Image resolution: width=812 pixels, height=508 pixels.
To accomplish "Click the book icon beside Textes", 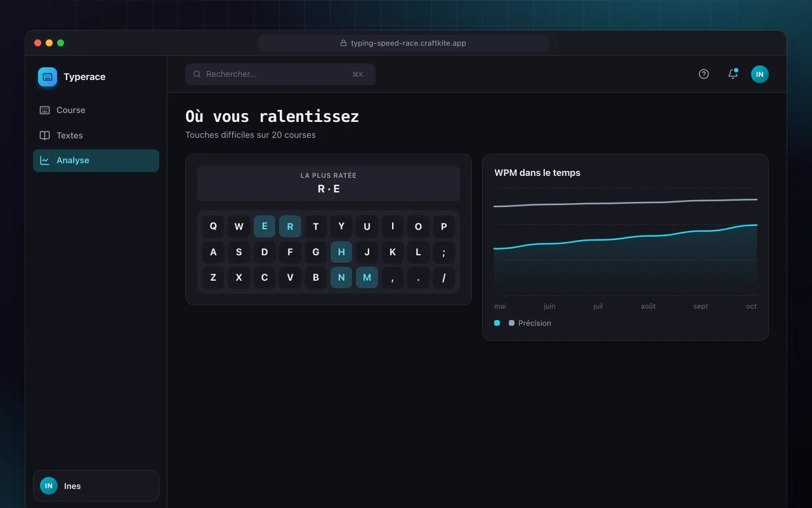I will (44, 135).
